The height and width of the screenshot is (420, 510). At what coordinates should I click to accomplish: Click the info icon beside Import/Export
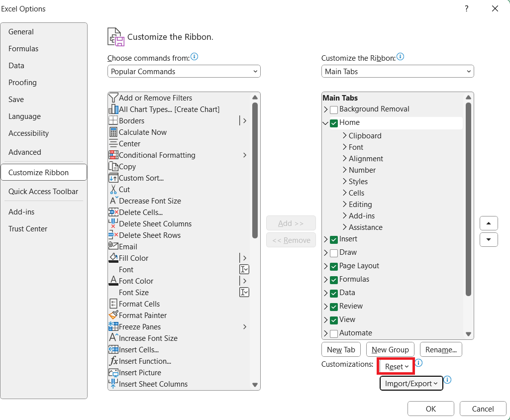click(447, 380)
